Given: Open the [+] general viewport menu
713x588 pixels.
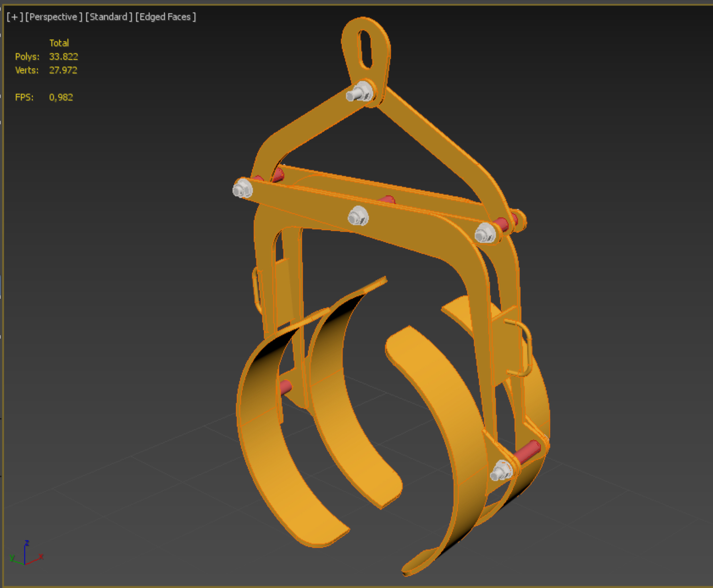Looking at the screenshot, I should pyautogui.click(x=15, y=17).
